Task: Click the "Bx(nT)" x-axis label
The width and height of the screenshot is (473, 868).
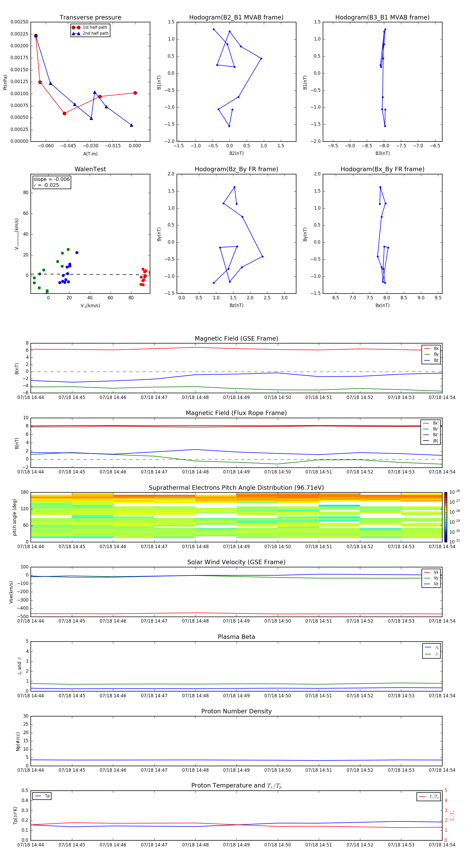Action: pyautogui.click(x=382, y=305)
